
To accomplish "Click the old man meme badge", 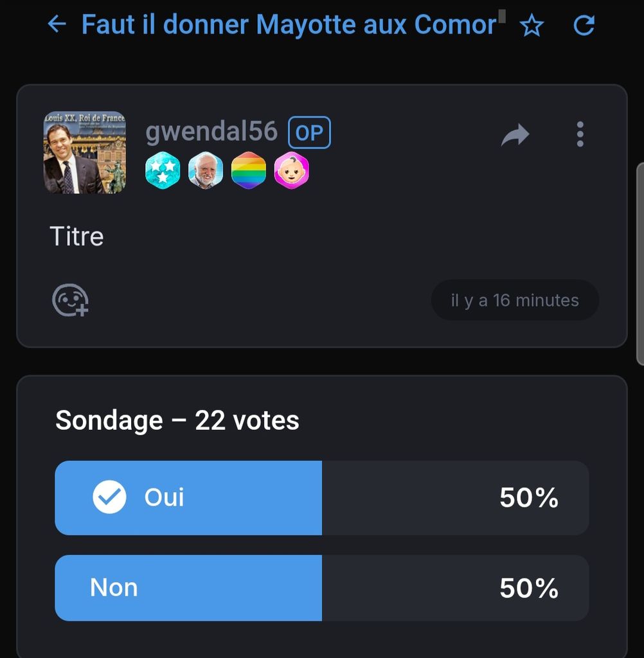I will 205,170.
